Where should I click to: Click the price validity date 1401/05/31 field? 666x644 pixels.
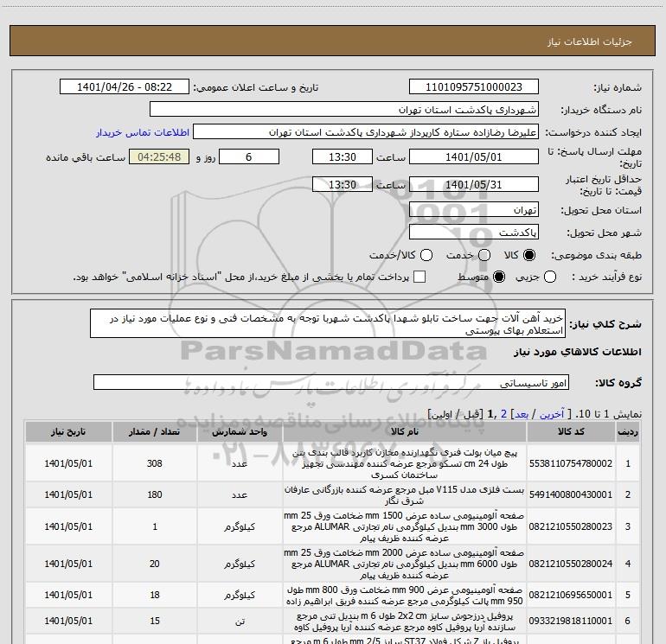click(474, 184)
